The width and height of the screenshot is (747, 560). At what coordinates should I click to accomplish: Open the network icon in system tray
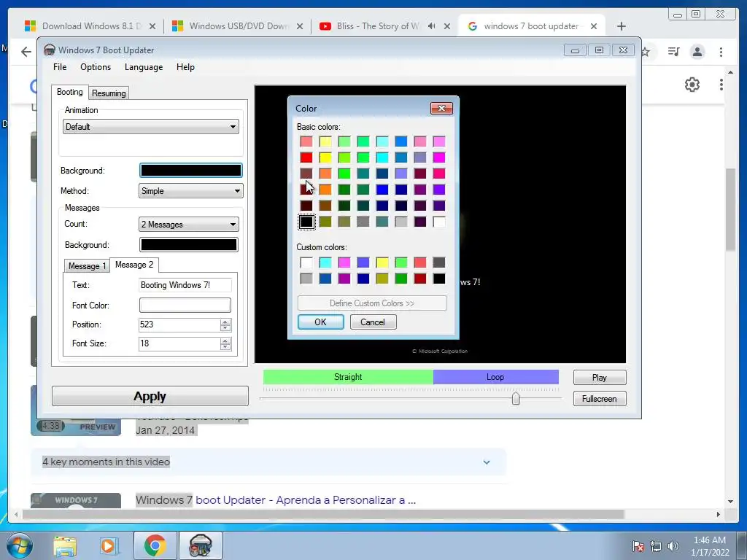656,546
